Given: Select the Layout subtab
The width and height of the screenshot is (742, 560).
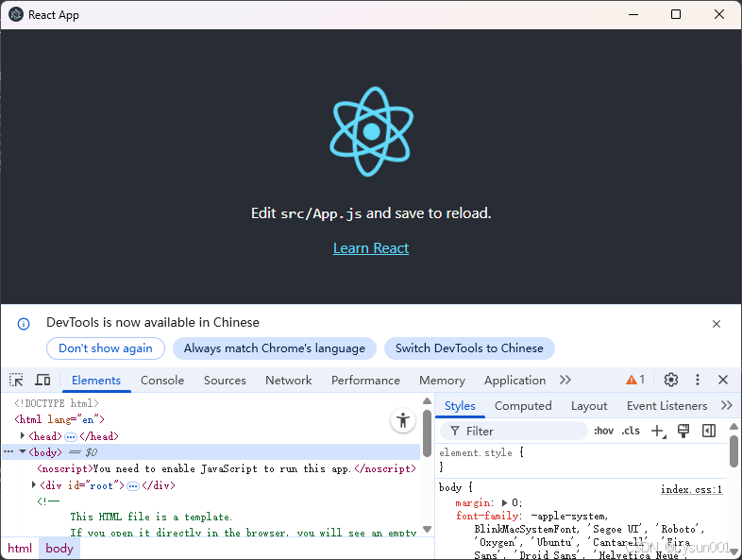Looking at the screenshot, I should (x=589, y=406).
